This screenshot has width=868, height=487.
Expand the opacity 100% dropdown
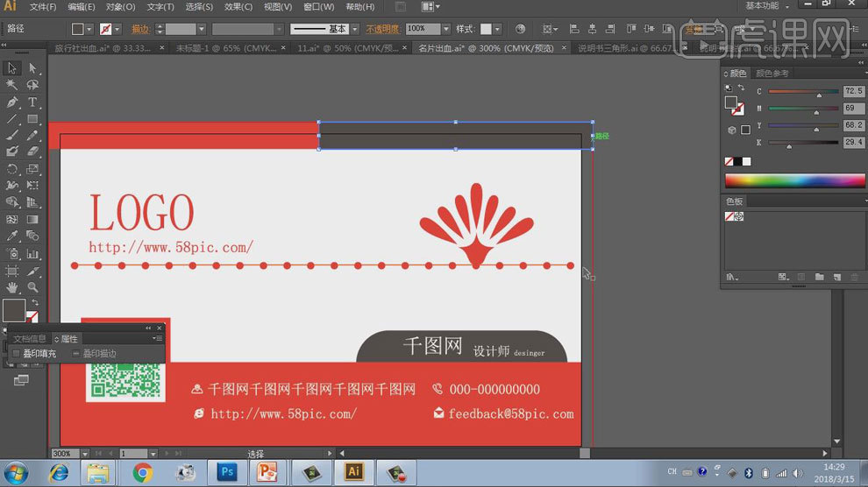[x=446, y=29]
